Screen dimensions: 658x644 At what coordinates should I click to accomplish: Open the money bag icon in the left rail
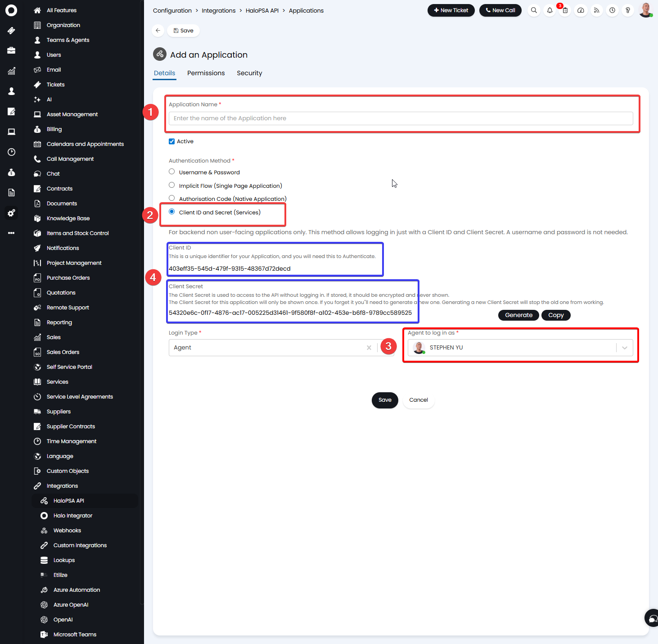(11, 172)
